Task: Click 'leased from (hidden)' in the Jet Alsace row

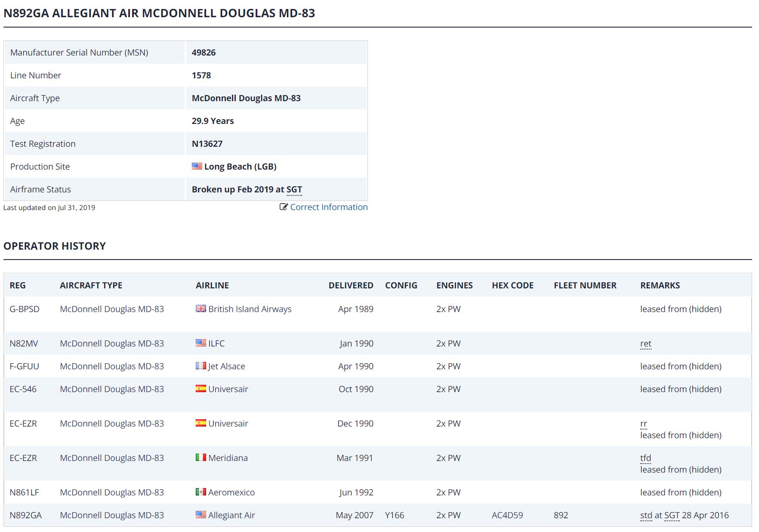Action: click(681, 366)
